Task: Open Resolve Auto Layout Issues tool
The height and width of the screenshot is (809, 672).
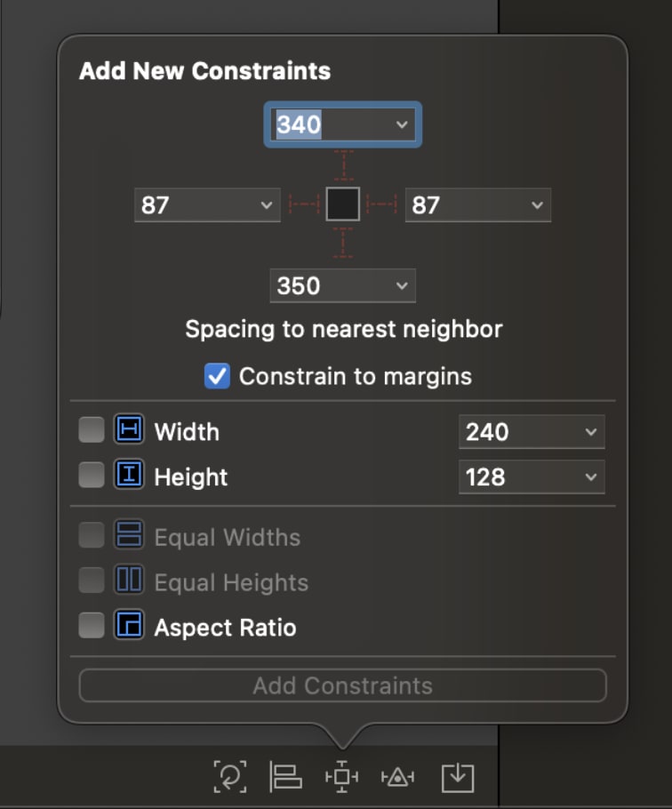Action: [x=397, y=776]
